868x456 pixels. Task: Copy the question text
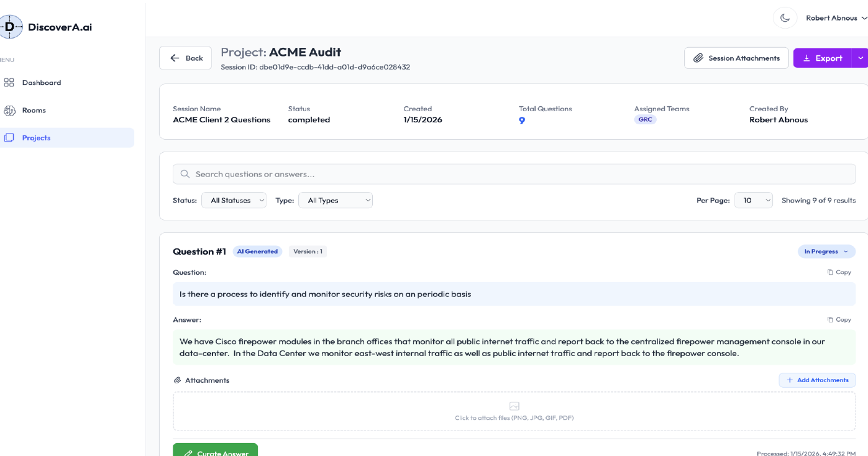pyautogui.click(x=839, y=272)
